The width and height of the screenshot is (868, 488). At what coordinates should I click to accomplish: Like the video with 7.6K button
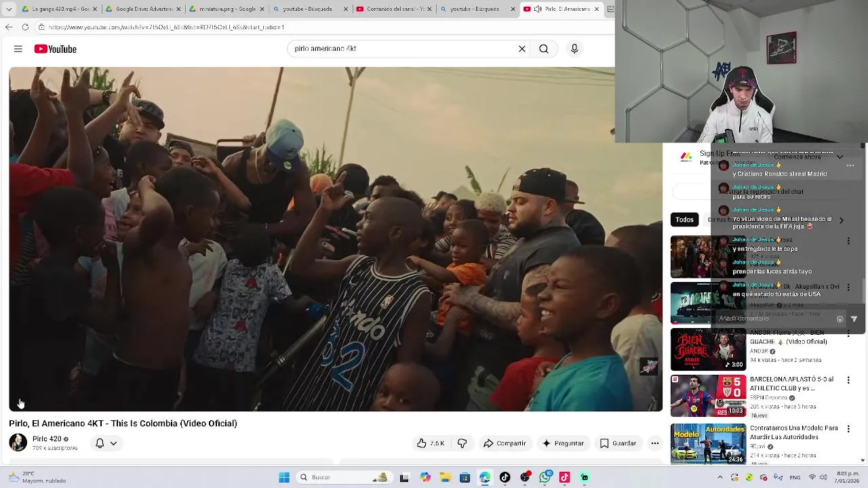(x=430, y=443)
